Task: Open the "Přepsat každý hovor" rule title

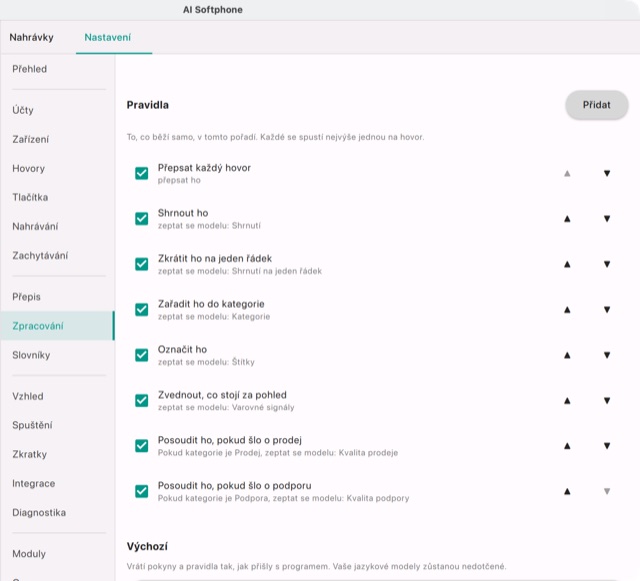Action: coord(204,168)
